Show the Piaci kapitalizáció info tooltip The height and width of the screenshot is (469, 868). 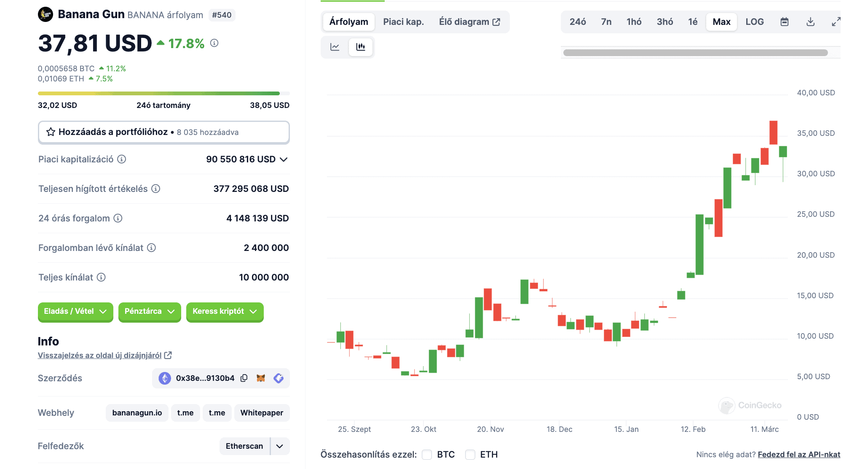click(122, 159)
